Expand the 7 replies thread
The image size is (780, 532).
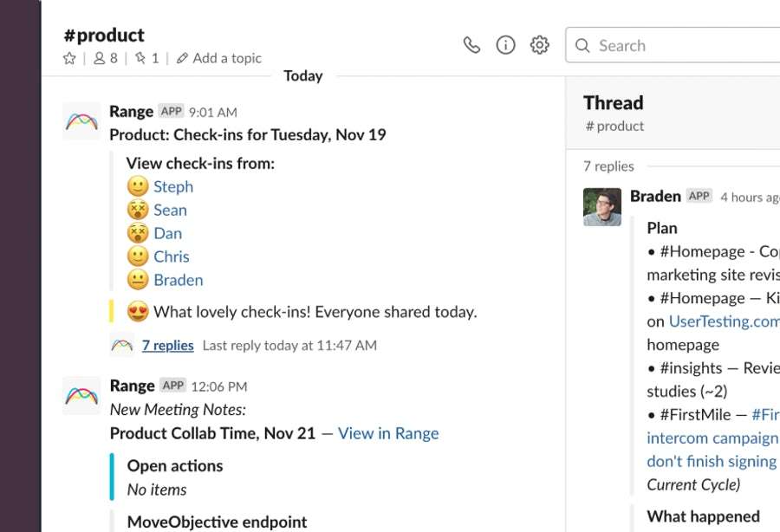click(167, 345)
